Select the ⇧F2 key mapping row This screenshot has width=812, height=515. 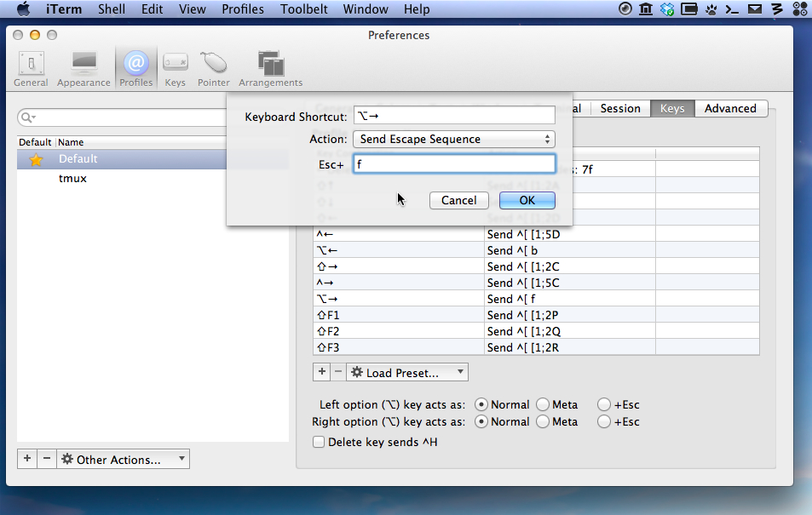536,331
